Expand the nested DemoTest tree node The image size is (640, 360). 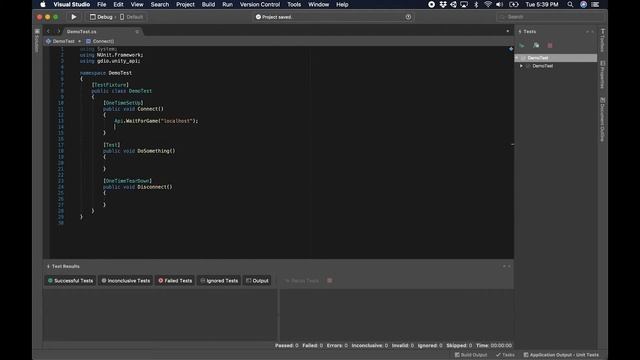click(x=521, y=66)
